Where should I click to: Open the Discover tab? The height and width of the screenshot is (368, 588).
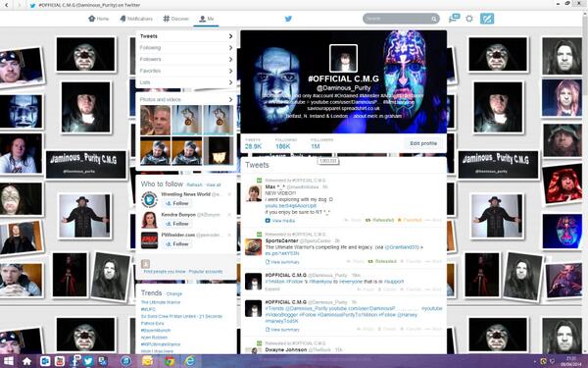coord(175,19)
